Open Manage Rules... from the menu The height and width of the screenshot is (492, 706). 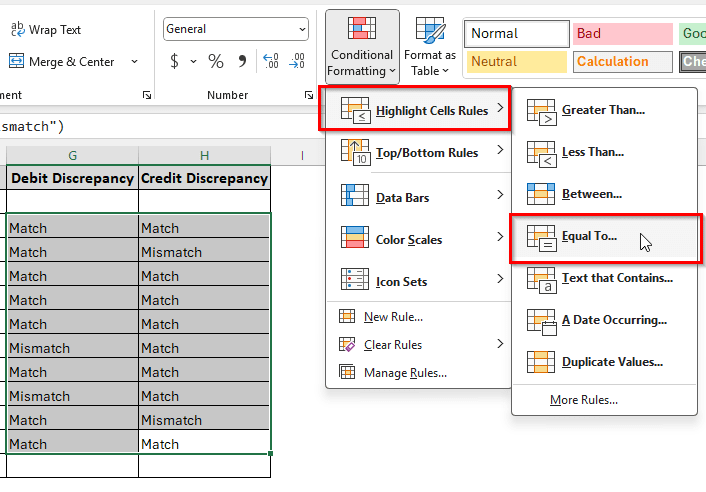coord(404,373)
